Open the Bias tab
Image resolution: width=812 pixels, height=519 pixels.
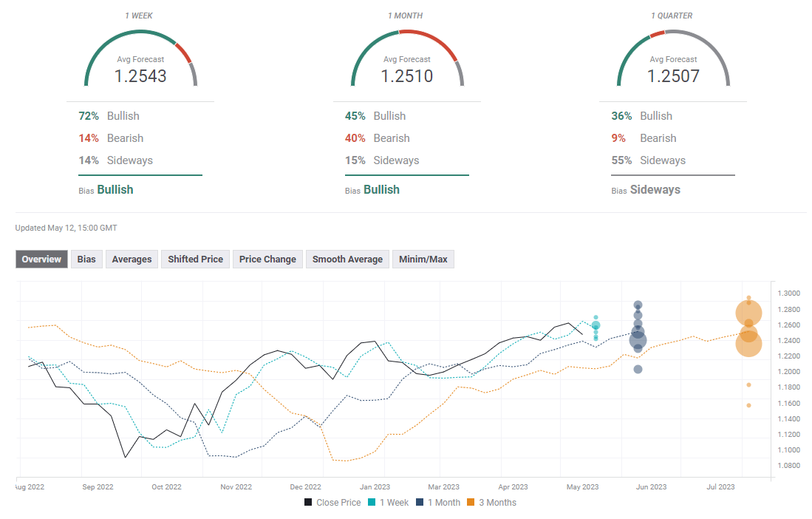coord(86,259)
